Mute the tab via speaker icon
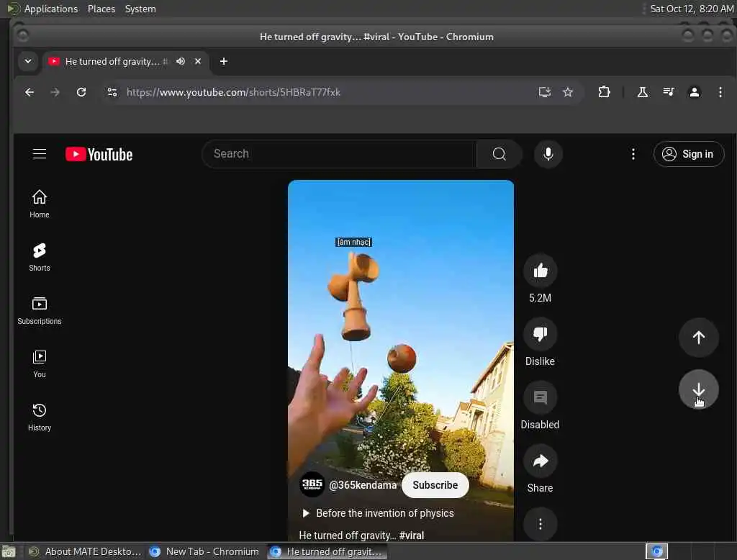Screen dimensions: 737x560 pos(181,62)
